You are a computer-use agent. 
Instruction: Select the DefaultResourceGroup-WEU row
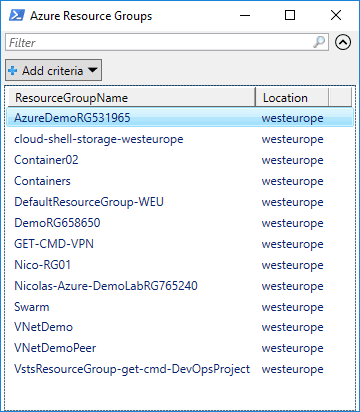click(x=180, y=202)
